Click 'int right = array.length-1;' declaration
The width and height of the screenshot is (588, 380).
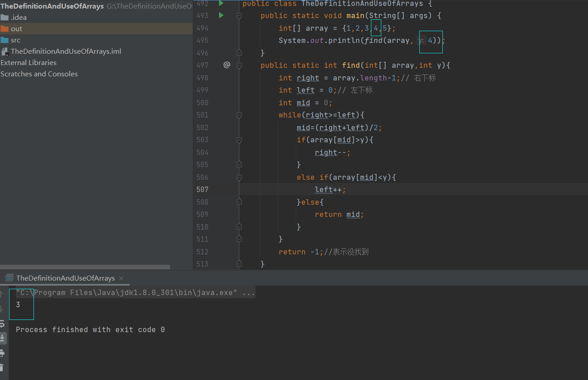339,78
